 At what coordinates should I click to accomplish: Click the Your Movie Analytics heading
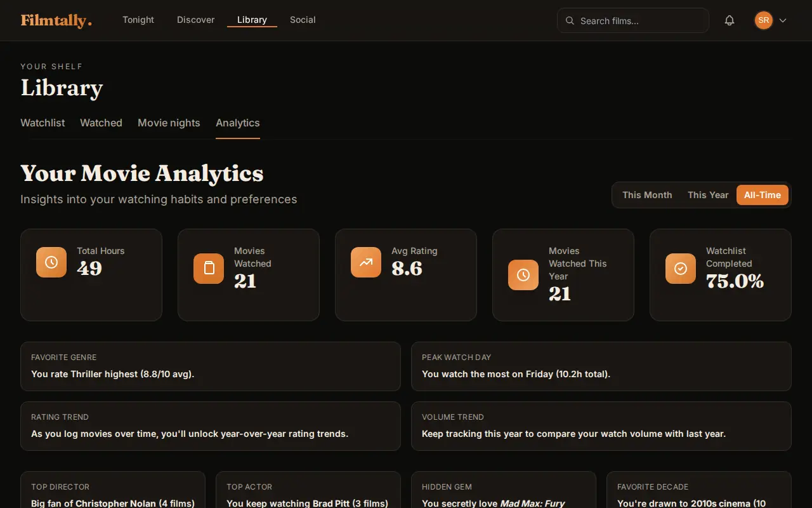[142, 173]
